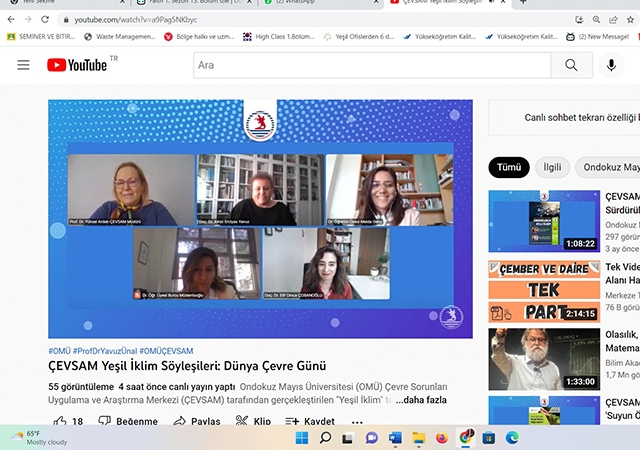Screen dimensions: 640x450
Task: Click the Kaydet save button
Action: (x=310, y=421)
